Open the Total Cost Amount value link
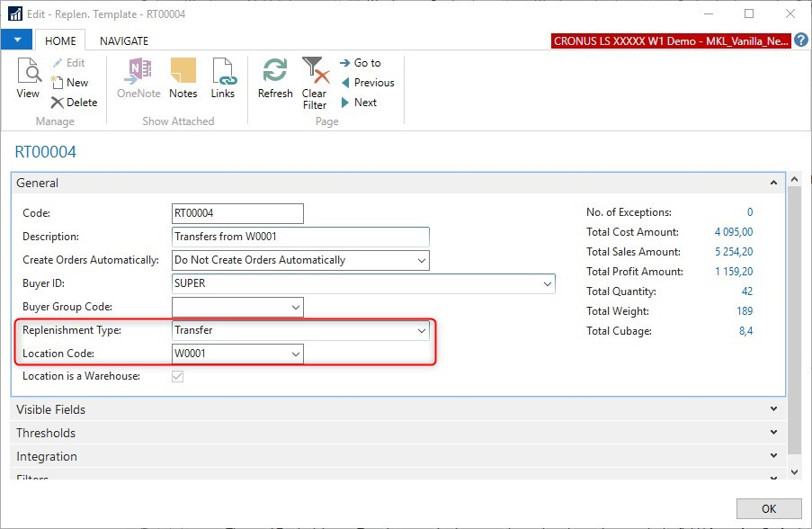Viewport: 812px width, 529px height. [733, 232]
